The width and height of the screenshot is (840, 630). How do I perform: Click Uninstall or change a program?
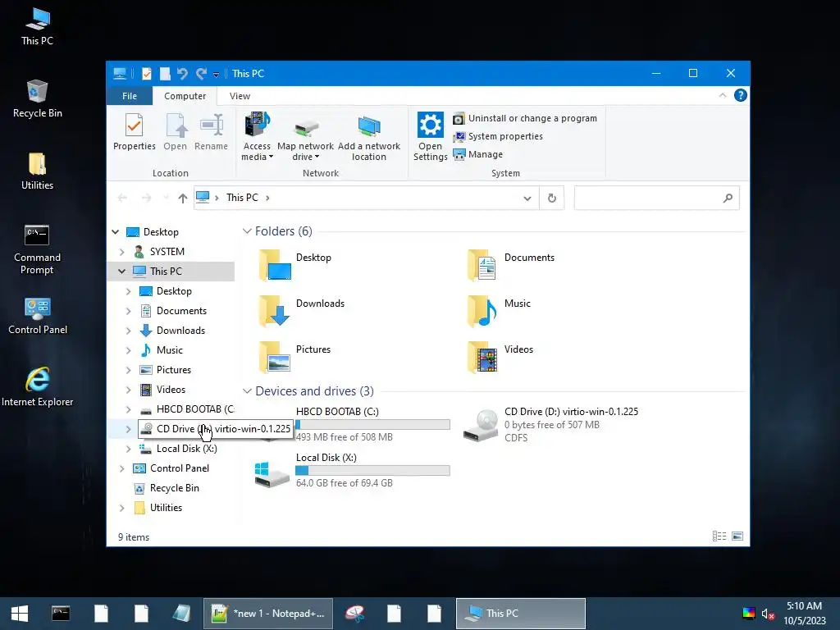pos(525,118)
